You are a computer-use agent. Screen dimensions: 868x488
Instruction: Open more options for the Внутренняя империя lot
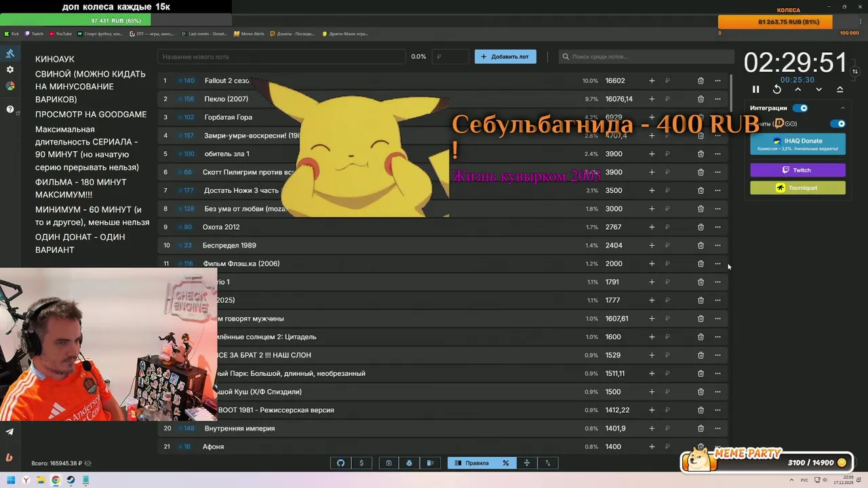click(x=717, y=428)
